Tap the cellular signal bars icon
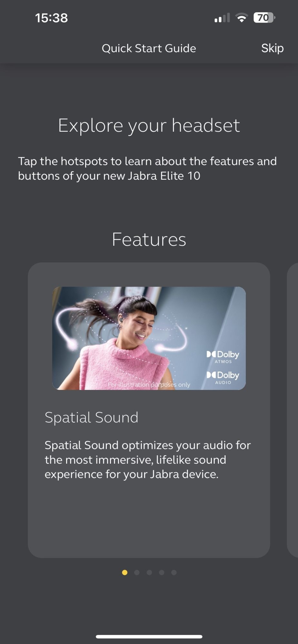The width and height of the screenshot is (298, 644). [x=222, y=18]
